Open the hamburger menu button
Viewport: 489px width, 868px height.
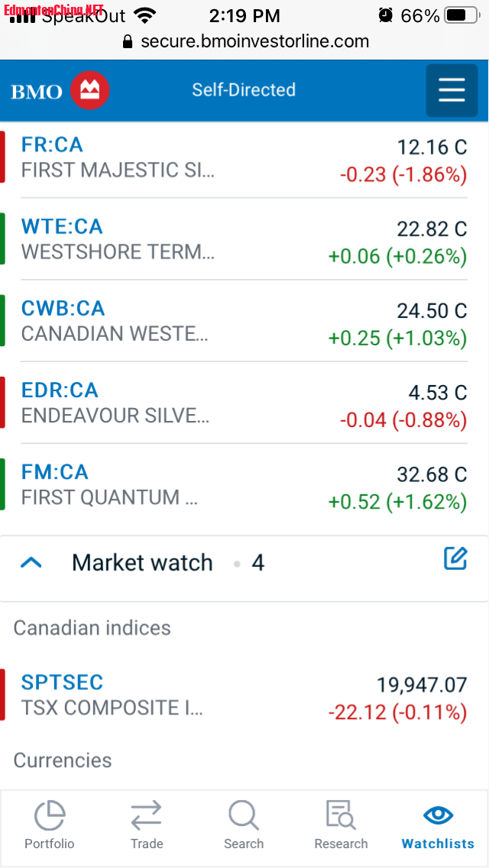tap(452, 90)
